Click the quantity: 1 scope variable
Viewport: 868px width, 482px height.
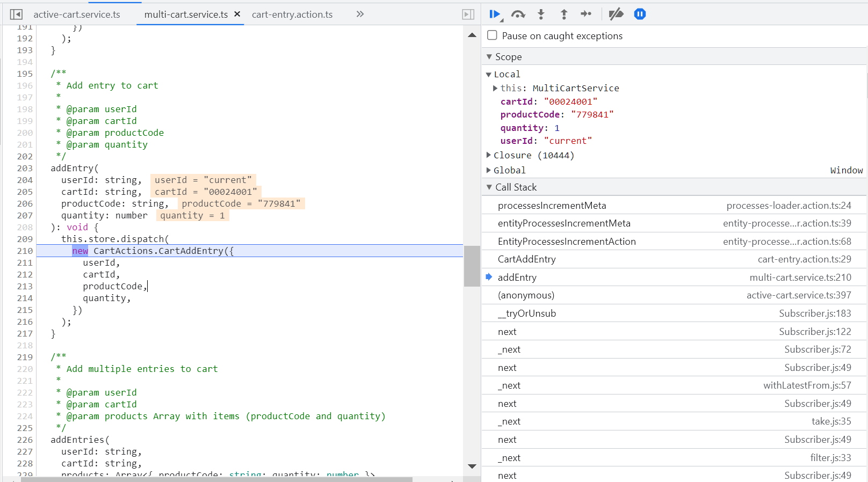(x=530, y=128)
